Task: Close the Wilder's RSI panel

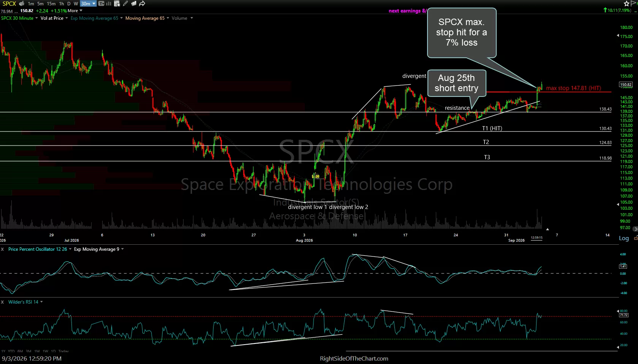Action: (x=3, y=302)
